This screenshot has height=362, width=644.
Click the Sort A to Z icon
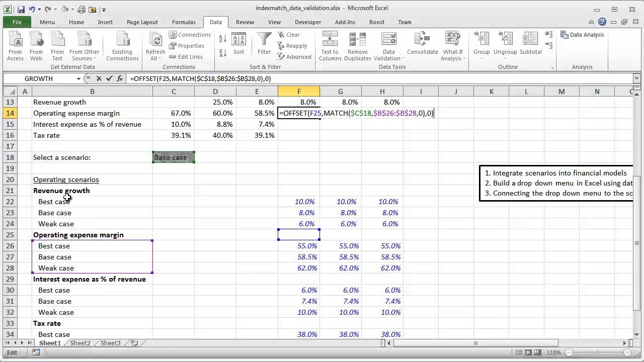click(x=223, y=39)
